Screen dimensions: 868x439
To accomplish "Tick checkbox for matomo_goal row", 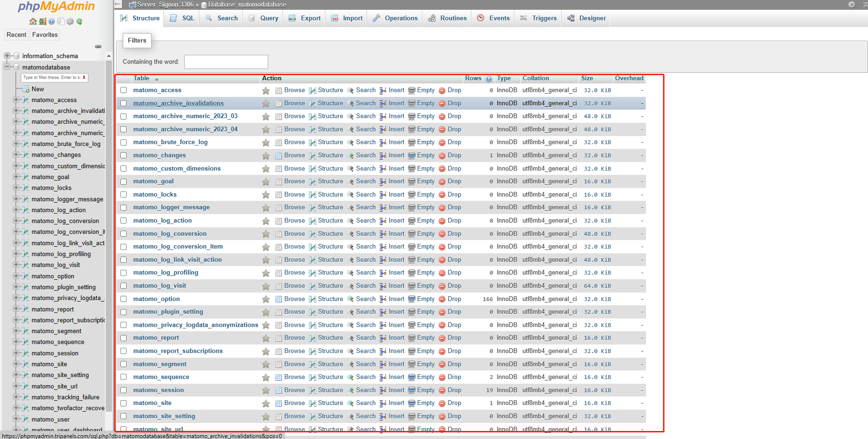I will tap(124, 181).
